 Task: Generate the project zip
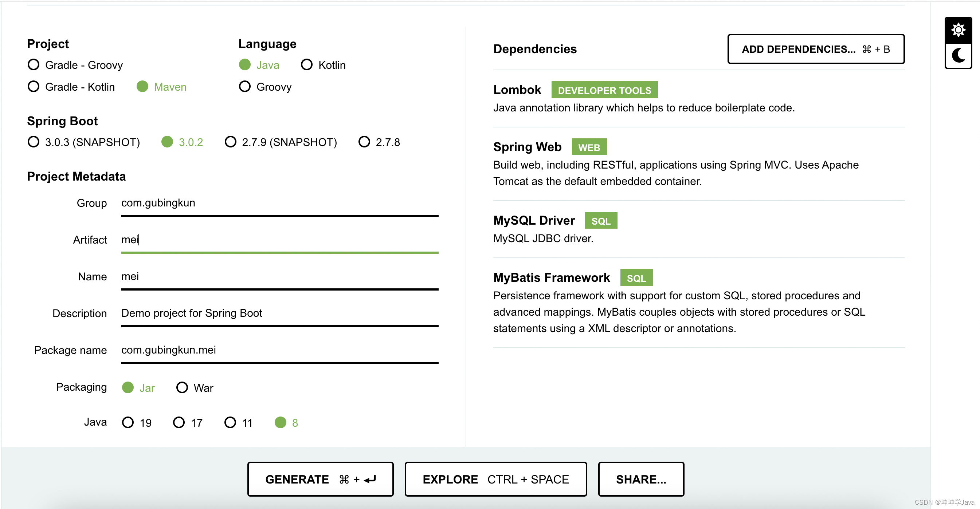click(320, 480)
